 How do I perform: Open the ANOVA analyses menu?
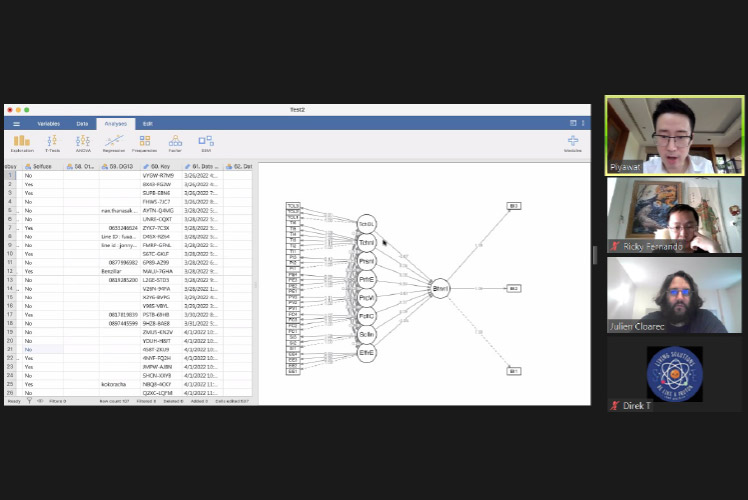pos(83,144)
